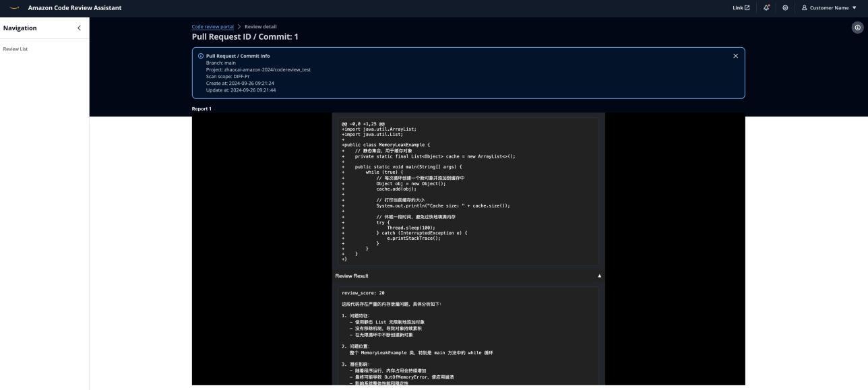Select the 'Branch: main' text
Screen dimensions: 868x390
(x=220, y=63)
